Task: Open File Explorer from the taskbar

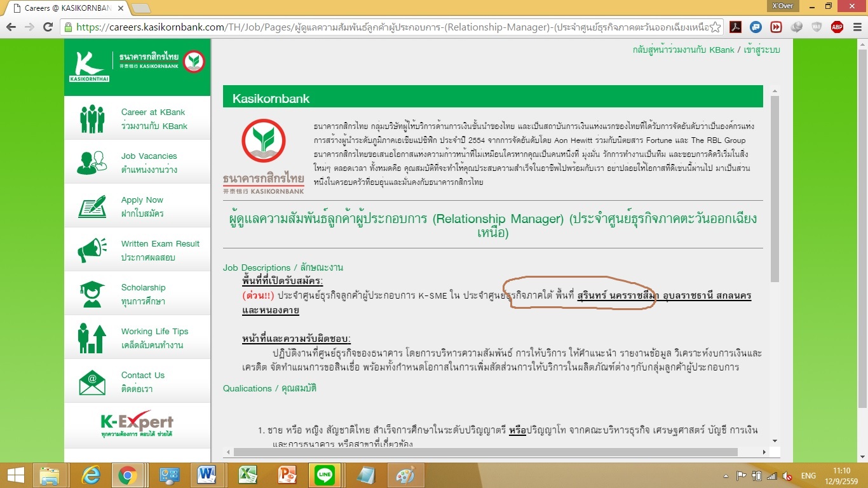Action: click(50, 475)
